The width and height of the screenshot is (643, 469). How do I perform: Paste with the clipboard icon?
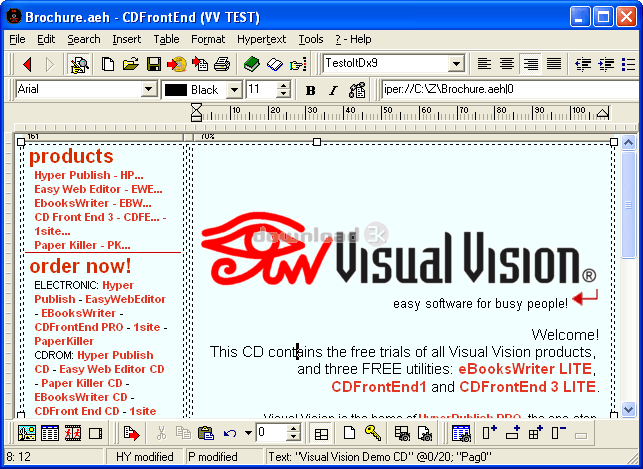point(206,433)
